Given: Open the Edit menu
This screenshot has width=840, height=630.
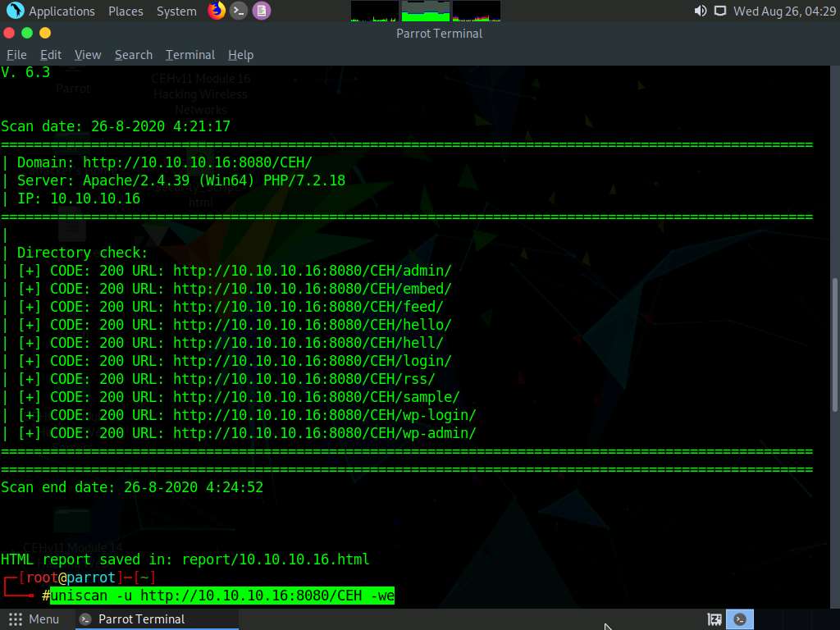Looking at the screenshot, I should point(51,55).
